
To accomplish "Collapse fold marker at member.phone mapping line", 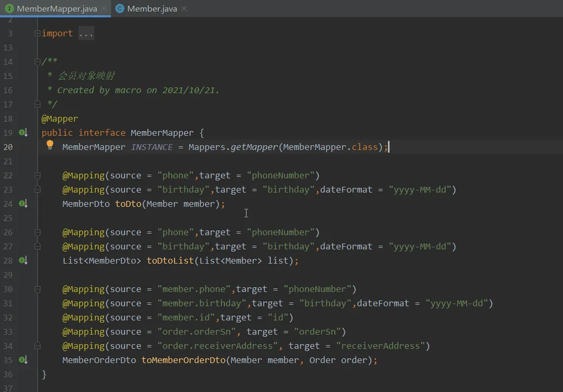I will (37, 289).
